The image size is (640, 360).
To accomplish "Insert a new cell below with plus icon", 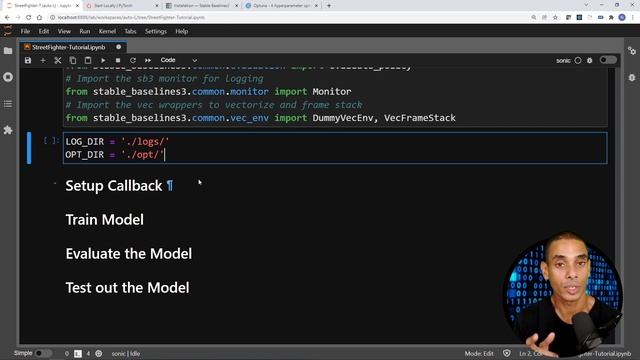I will [x=43, y=60].
